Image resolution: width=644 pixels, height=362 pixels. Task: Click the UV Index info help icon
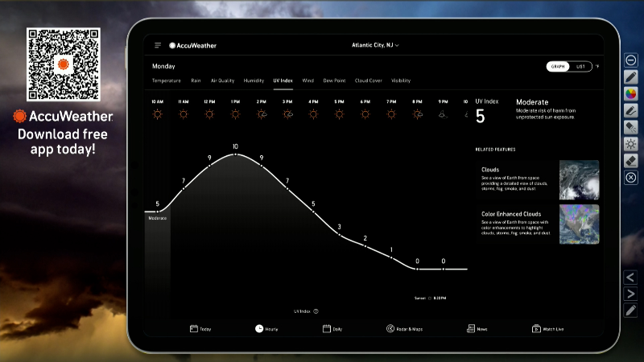coord(316,311)
